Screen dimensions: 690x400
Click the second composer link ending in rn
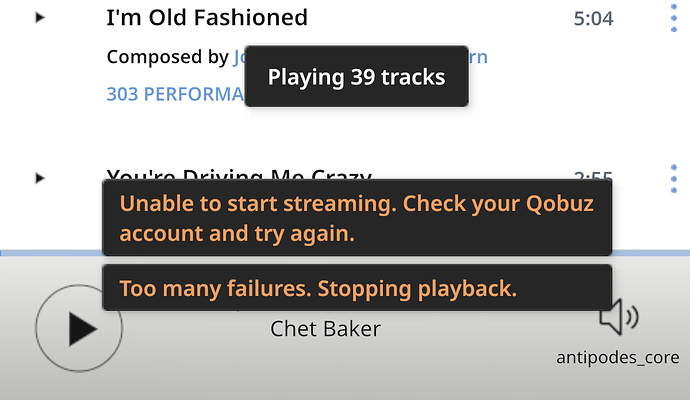click(478, 57)
